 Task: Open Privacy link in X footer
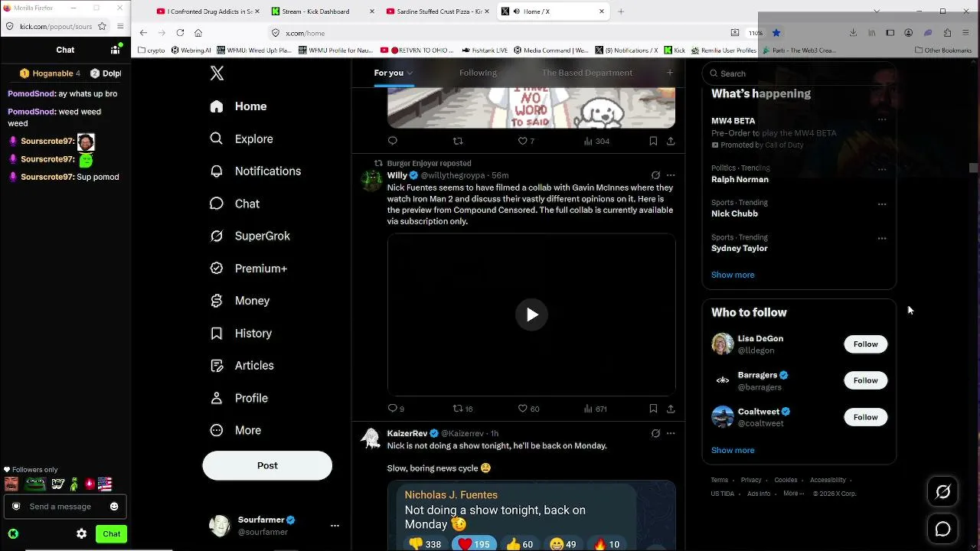click(x=751, y=480)
